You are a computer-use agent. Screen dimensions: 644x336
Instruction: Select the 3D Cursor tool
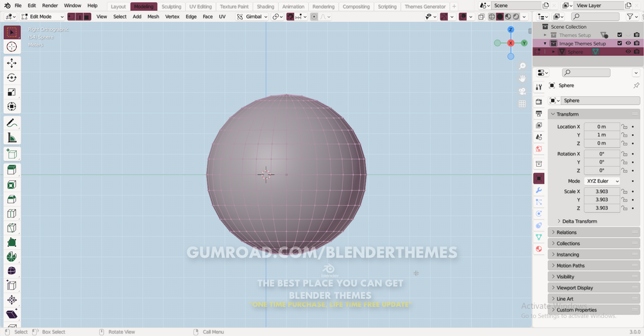coord(12,47)
